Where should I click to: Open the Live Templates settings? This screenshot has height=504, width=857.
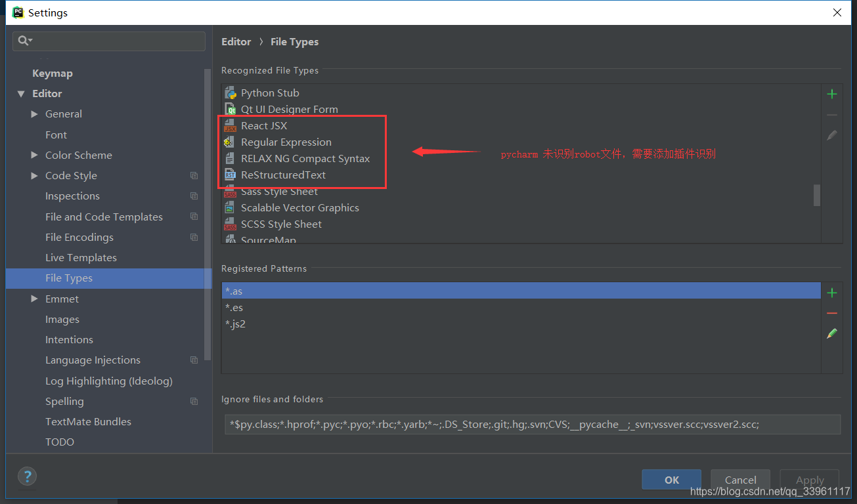tap(81, 257)
